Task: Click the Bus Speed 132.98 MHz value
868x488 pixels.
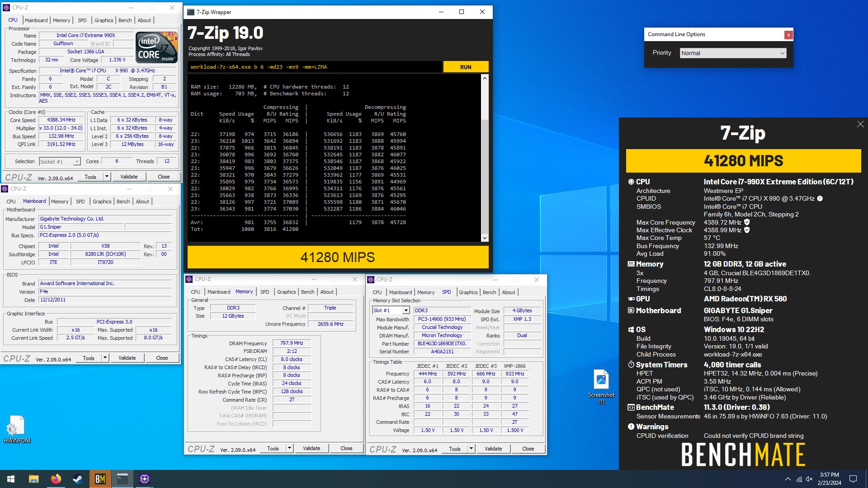Action: pyautogui.click(x=61, y=136)
